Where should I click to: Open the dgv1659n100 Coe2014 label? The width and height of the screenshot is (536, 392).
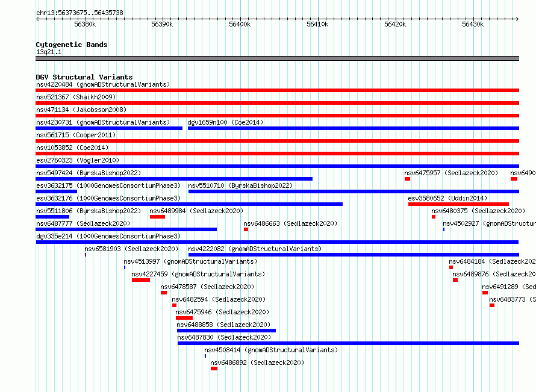tap(225, 122)
